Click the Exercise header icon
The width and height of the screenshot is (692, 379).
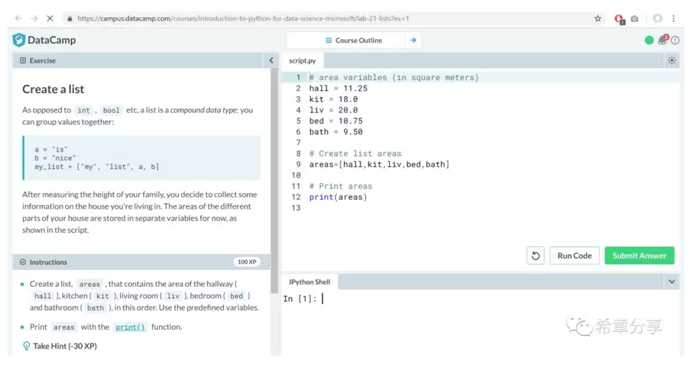point(23,60)
